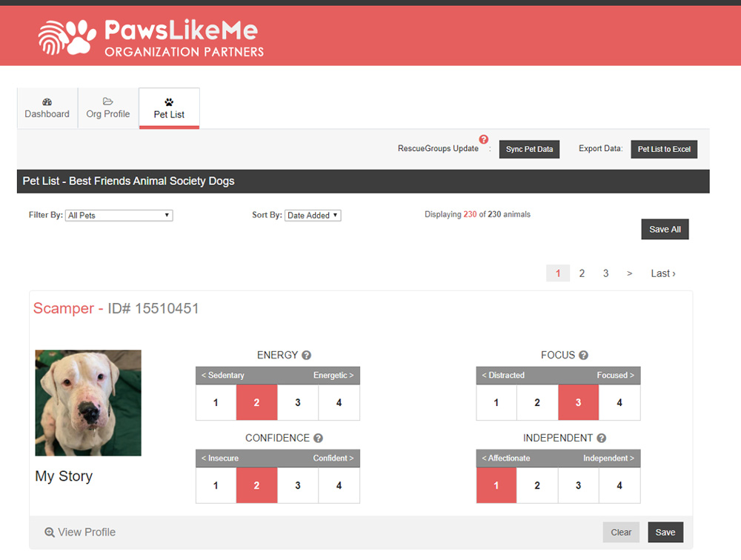Image resolution: width=741 pixels, height=560 pixels.
Task: Switch to the Dashboard tab
Action: 47,108
